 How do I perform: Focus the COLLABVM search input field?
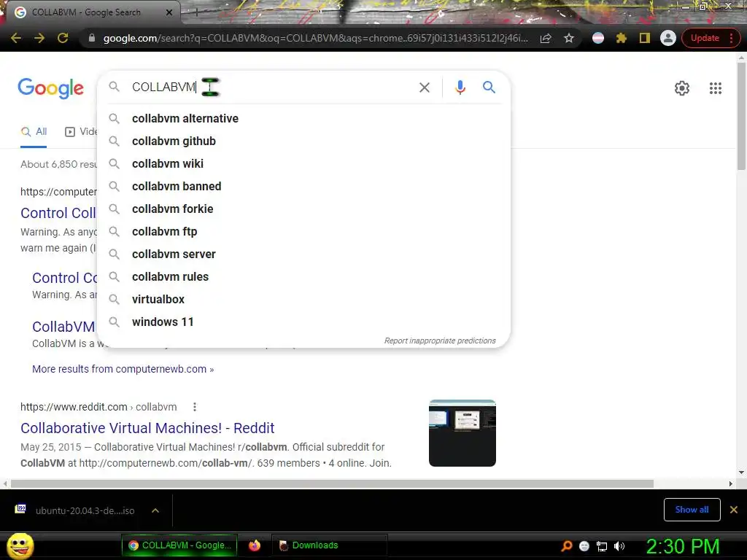pos(271,87)
